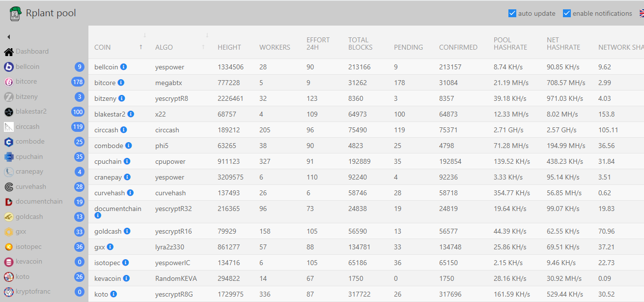
Task: Open the koto coin link in table
Action: click(x=101, y=294)
